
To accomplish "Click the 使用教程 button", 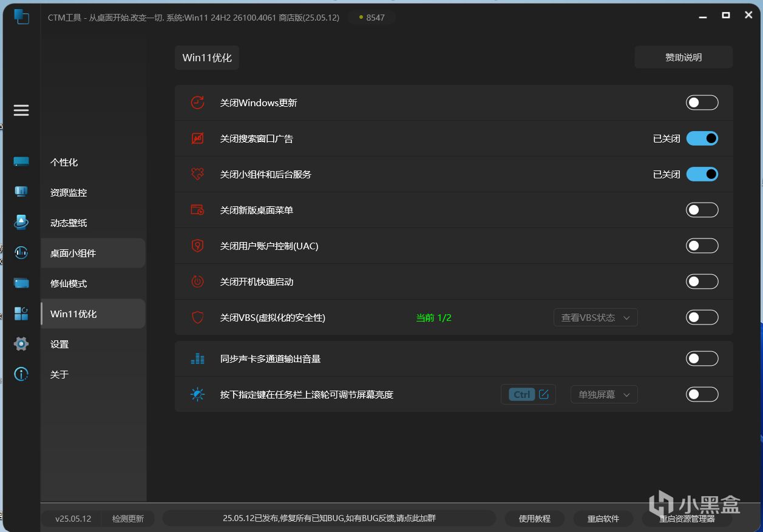I will coord(535,519).
